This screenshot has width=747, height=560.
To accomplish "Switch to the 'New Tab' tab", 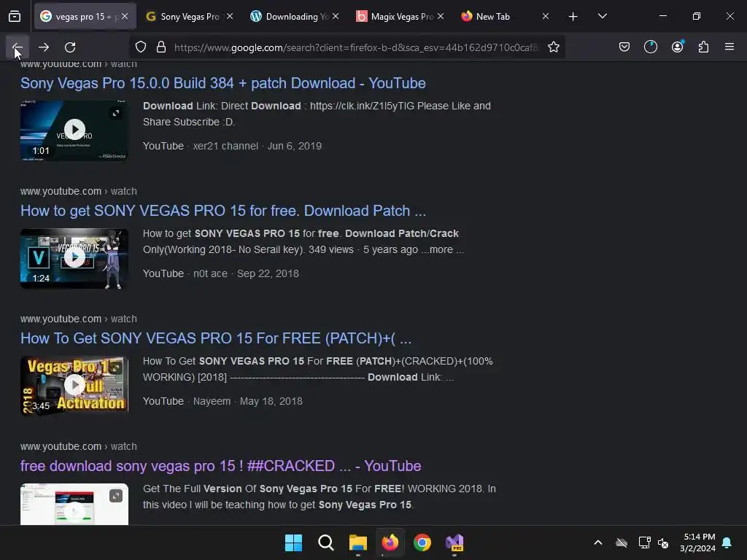I will pos(505,17).
